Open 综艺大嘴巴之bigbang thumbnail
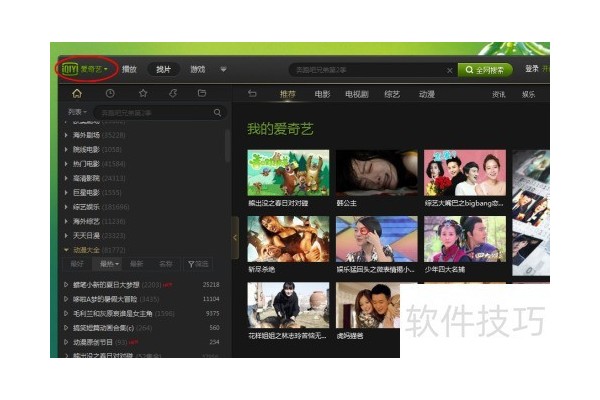The width and height of the screenshot is (600, 400). tap(465, 173)
